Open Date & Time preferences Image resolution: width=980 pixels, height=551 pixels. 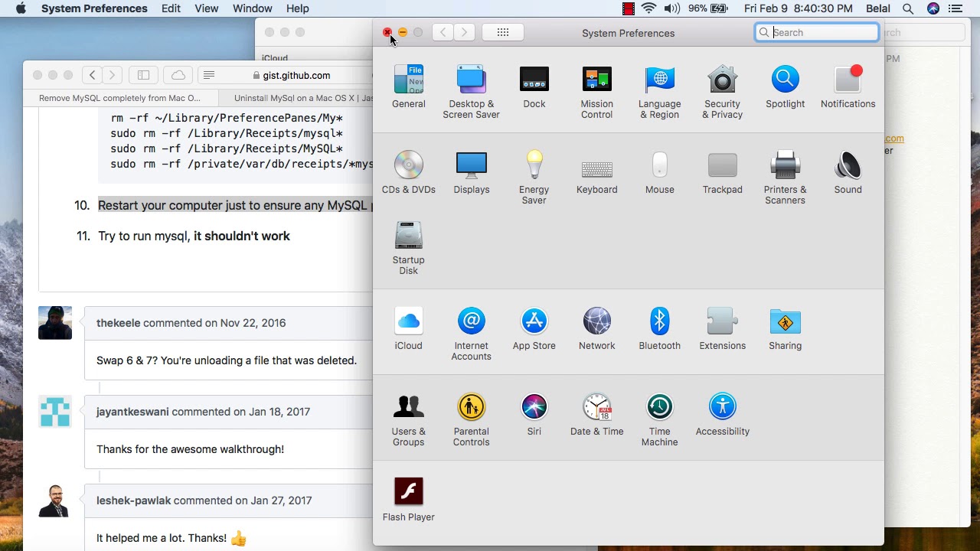tap(596, 414)
